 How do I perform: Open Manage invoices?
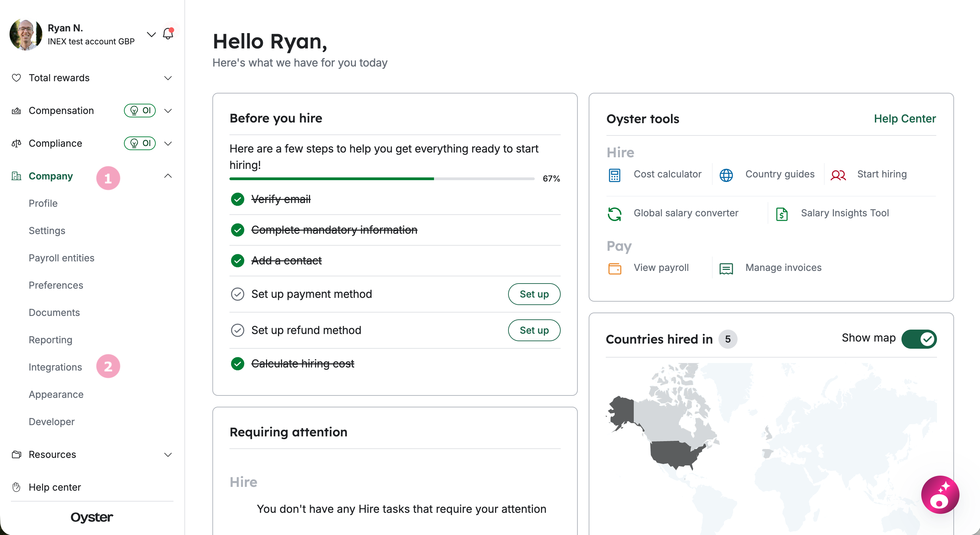pos(783,268)
